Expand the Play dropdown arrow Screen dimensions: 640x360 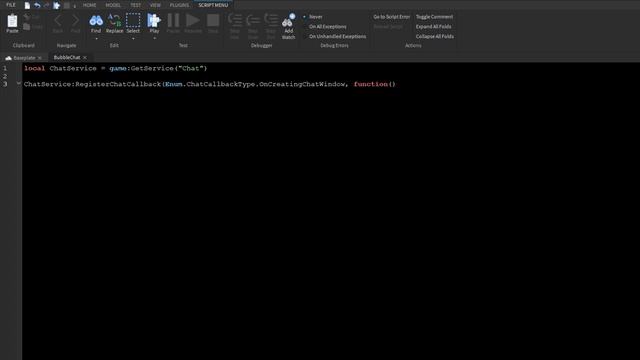[x=154, y=39]
